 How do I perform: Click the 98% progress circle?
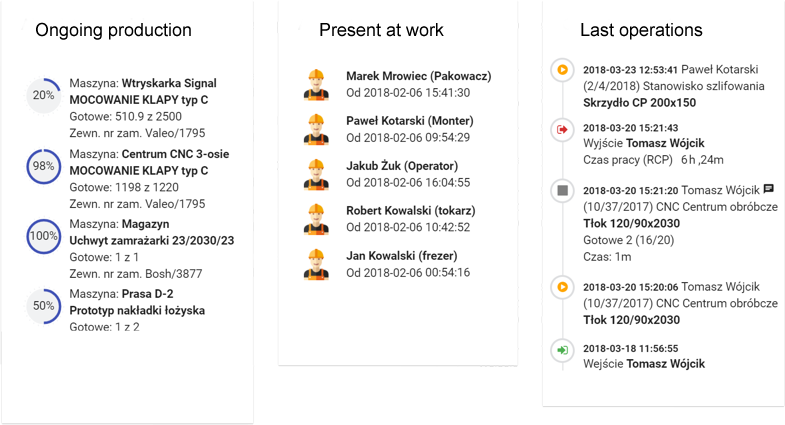43,167
